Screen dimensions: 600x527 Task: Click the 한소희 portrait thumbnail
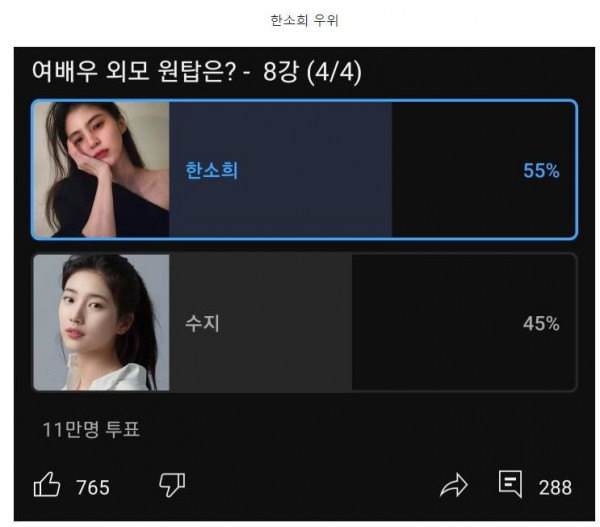[x=101, y=170]
